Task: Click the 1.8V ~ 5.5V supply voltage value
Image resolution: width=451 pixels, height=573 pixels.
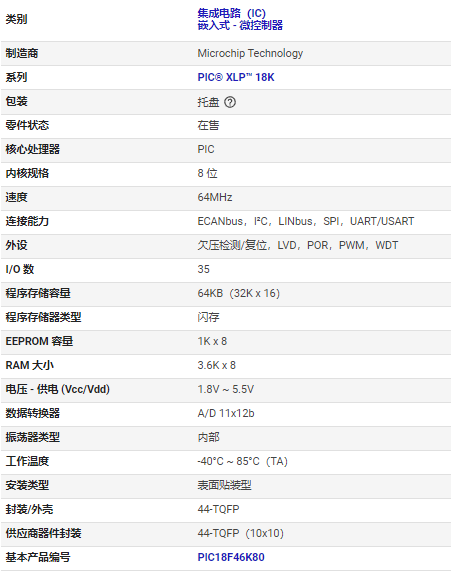Action: [226, 389]
